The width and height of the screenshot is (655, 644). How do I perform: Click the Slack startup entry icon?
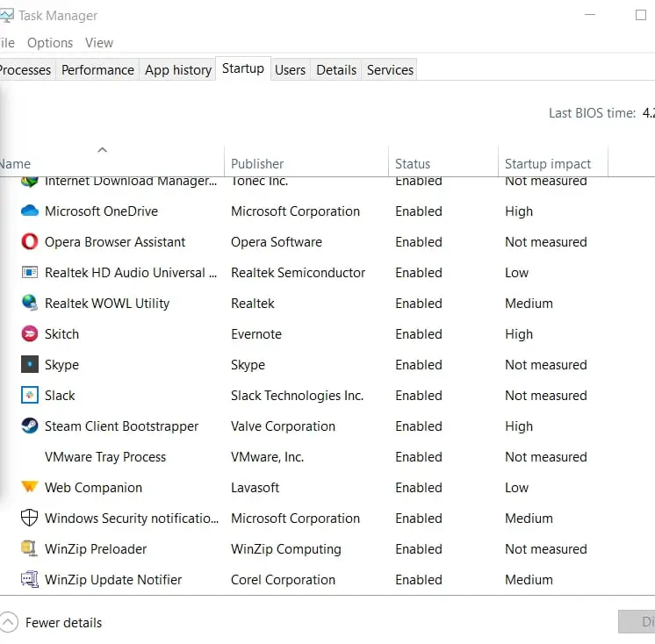click(x=30, y=395)
